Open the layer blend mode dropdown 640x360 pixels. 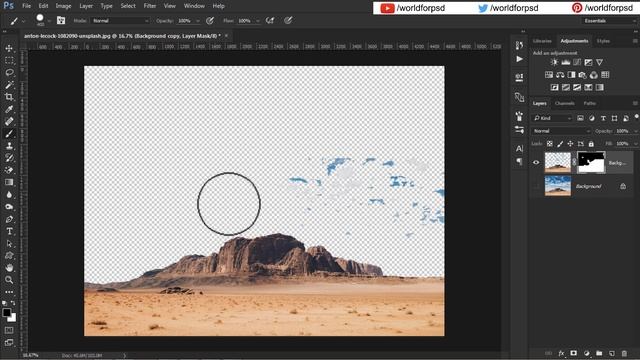coord(561,131)
